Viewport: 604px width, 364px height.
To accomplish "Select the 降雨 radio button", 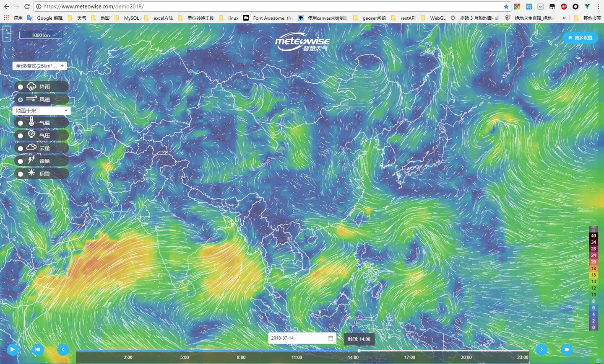I will point(20,87).
